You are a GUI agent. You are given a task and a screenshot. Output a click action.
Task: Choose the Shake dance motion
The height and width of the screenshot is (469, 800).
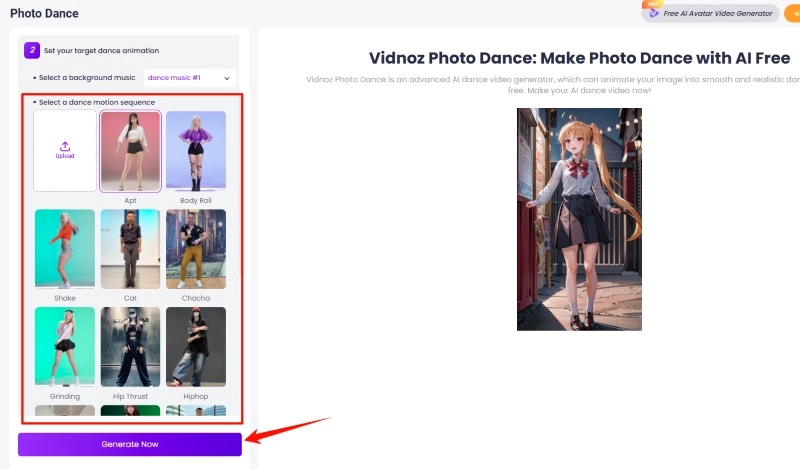click(65, 249)
